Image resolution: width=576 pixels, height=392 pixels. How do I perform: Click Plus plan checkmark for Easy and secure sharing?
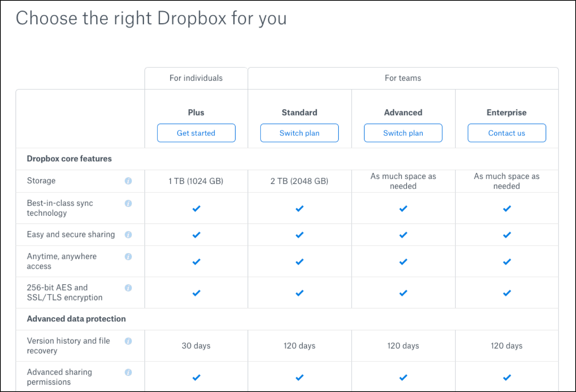click(x=196, y=235)
